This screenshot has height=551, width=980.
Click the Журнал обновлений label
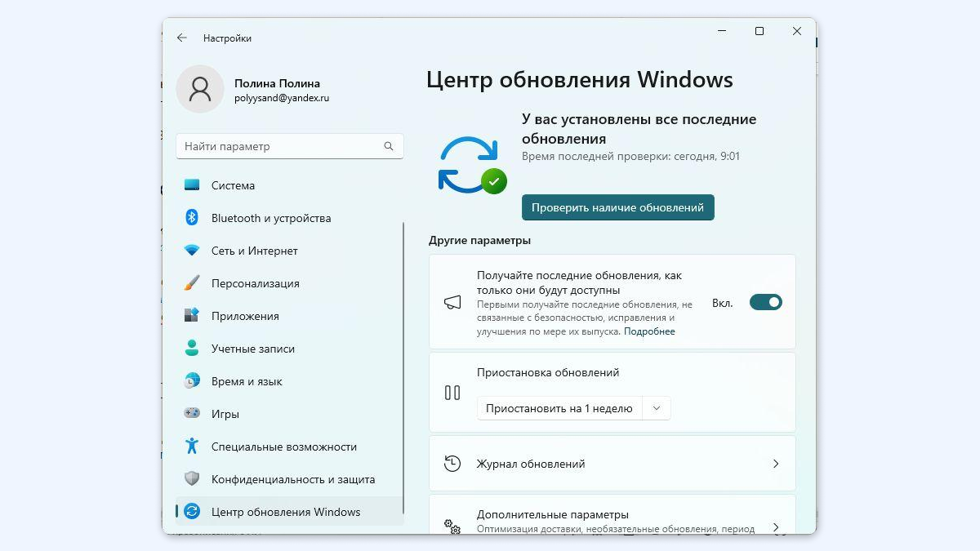point(531,464)
